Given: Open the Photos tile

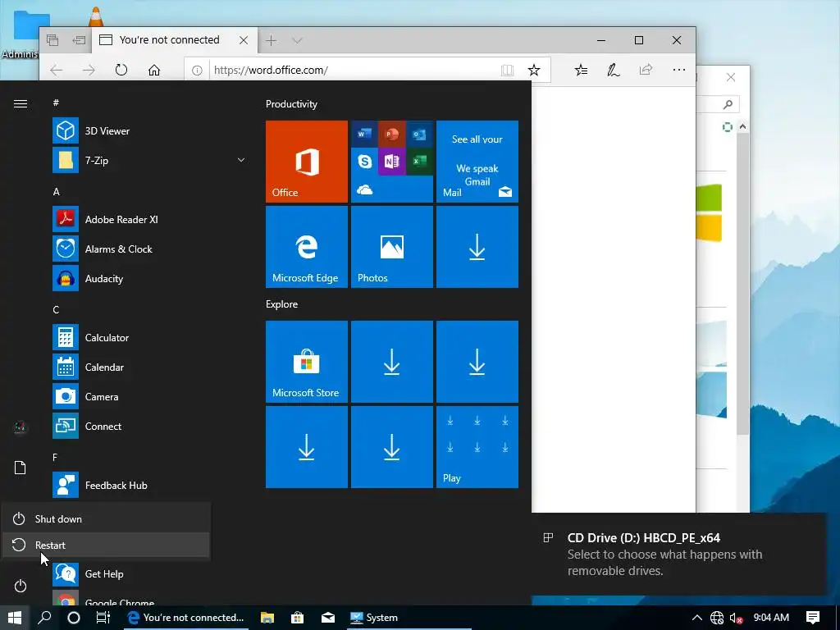Looking at the screenshot, I should [391, 247].
